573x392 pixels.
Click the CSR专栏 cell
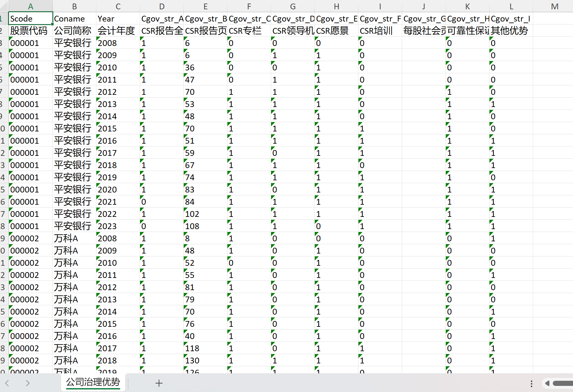pos(249,31)
